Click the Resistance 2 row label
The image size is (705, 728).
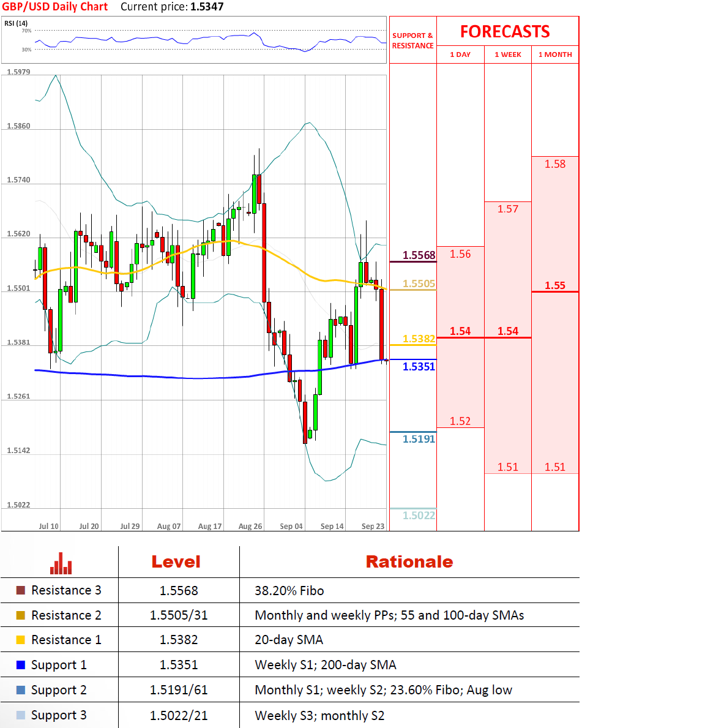tap(66, 615)
